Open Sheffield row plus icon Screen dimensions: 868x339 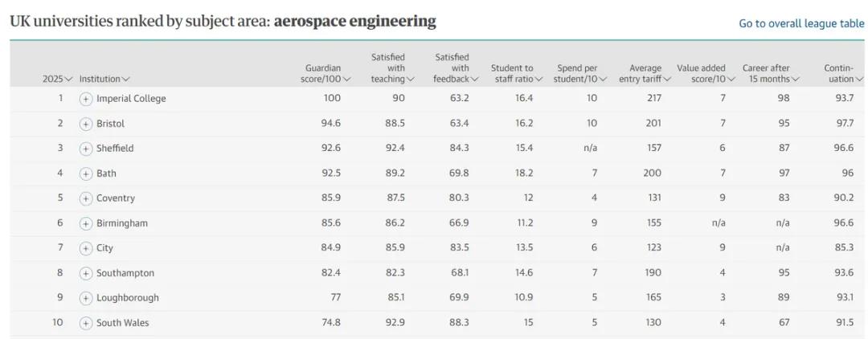[x=85, y=149]
